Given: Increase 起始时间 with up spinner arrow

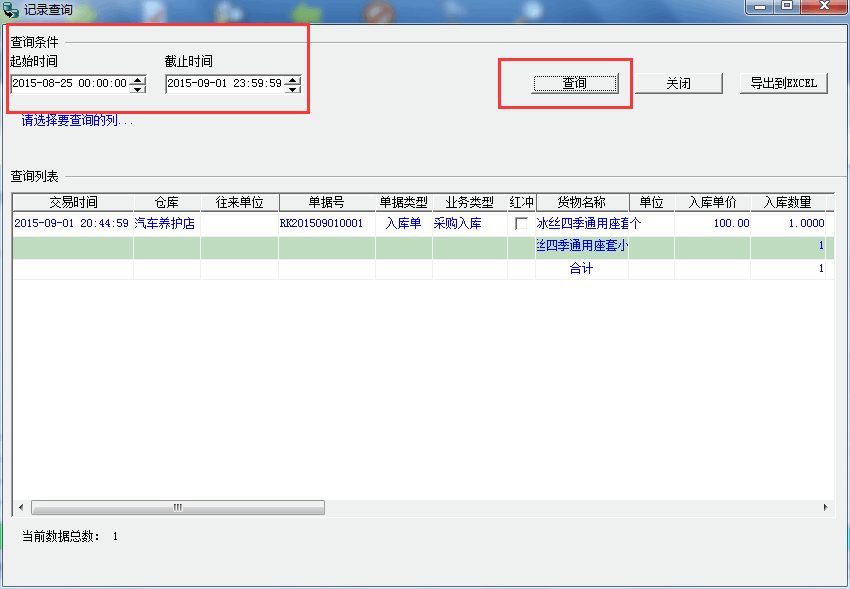Looking at the screenshot, I should click(x=138, y=79).
